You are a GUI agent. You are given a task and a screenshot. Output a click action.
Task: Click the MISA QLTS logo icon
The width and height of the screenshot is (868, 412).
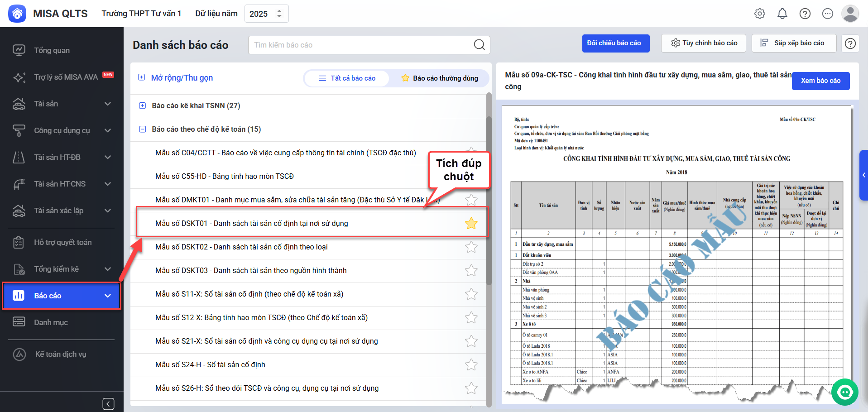click(x=17, y=14)
